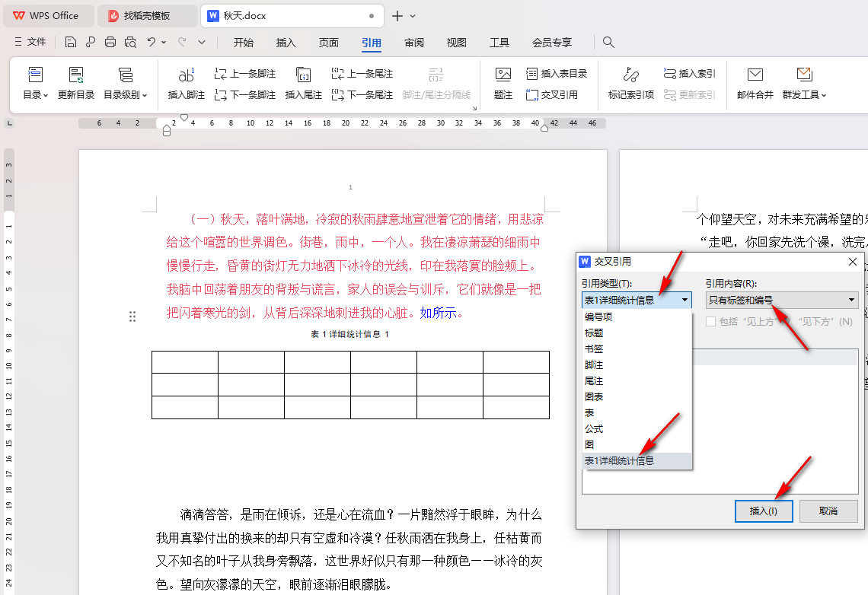Click the blue 如所示 cross-reference text
Viewport: 868px width, 595px height.
[x=438, y=313]
